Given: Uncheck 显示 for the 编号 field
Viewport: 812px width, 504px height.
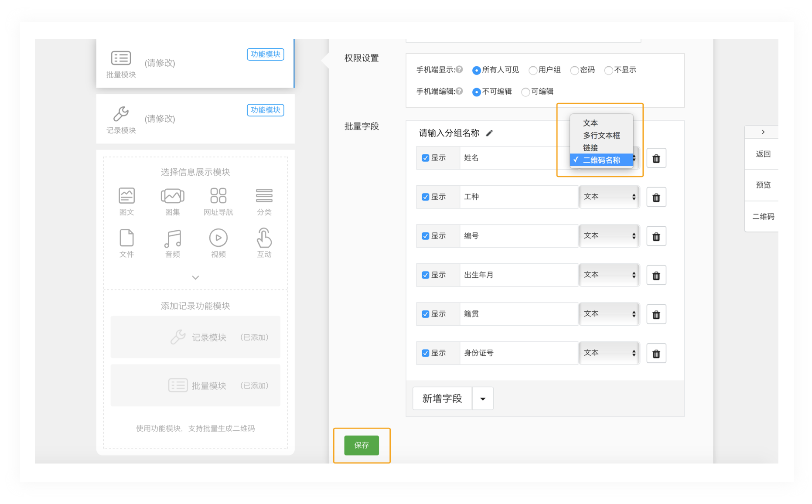Looking at the screenshot, I should pyautogui.click(x=426, y=236).
